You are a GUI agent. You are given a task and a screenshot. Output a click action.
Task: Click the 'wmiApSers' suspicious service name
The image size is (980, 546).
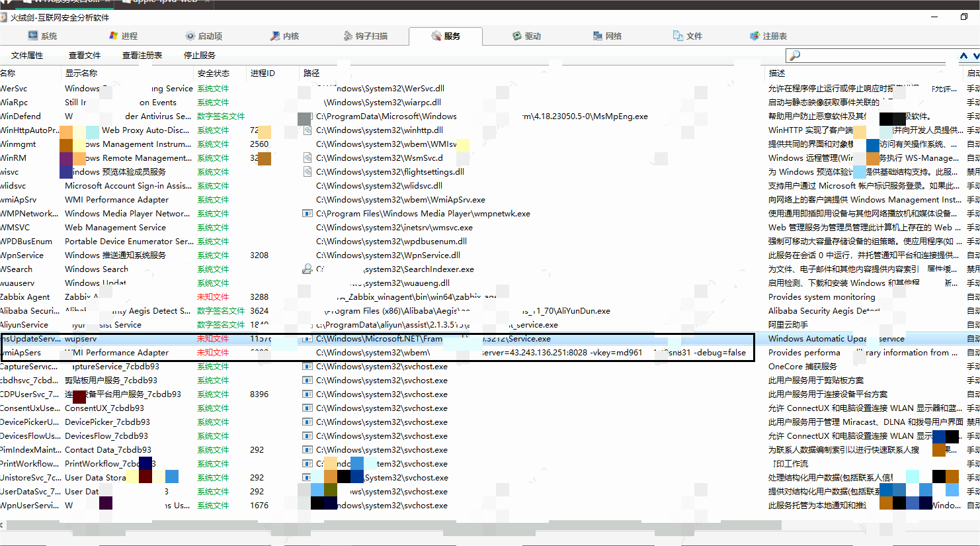pos(20,353)
